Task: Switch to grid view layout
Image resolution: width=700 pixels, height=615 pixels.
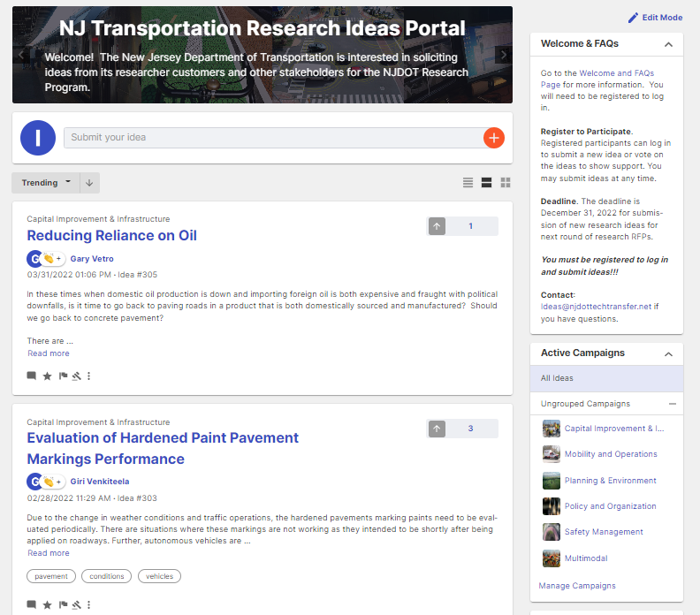Action: (x=506, y=183)
